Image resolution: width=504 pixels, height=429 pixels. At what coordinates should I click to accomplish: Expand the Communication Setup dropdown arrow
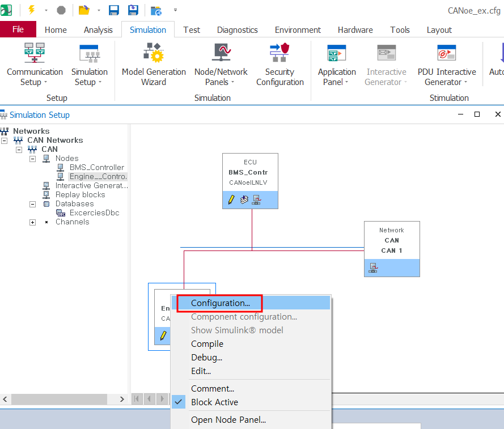[x=46, y=82]
